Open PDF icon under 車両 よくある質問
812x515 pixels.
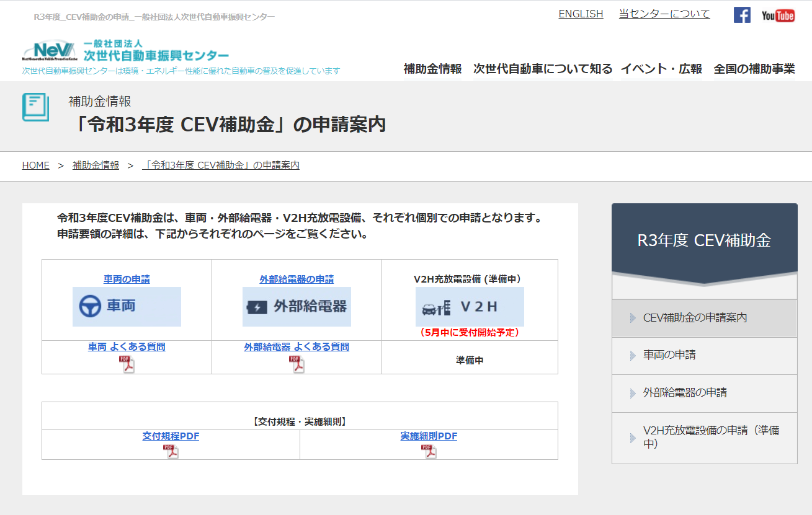pyautogui.click(x=127, y=364)
